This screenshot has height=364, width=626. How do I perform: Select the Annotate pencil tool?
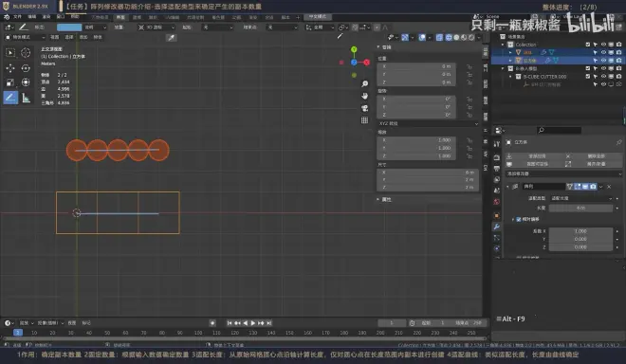pos(10,98)
